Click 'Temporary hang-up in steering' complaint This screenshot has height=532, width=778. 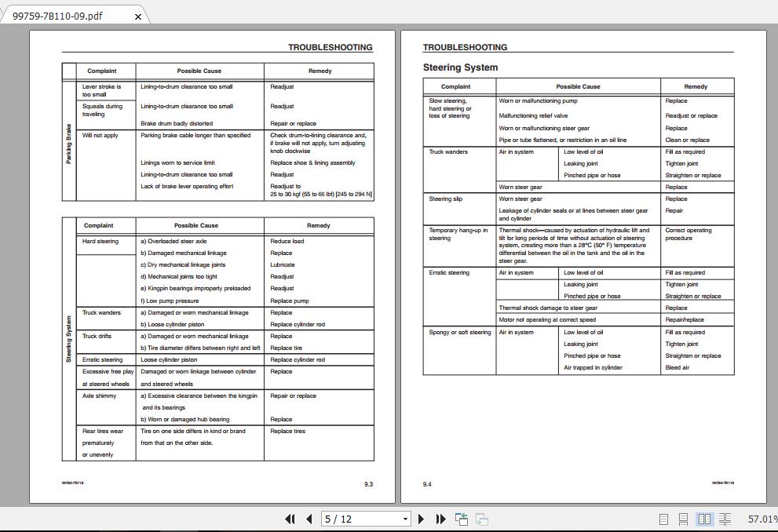[x=458, y=234]
